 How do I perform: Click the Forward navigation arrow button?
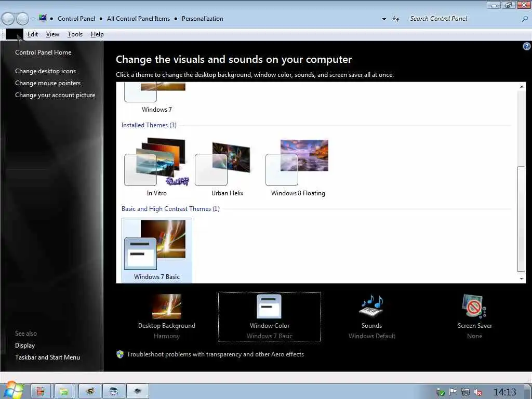(x=22, y=19)
